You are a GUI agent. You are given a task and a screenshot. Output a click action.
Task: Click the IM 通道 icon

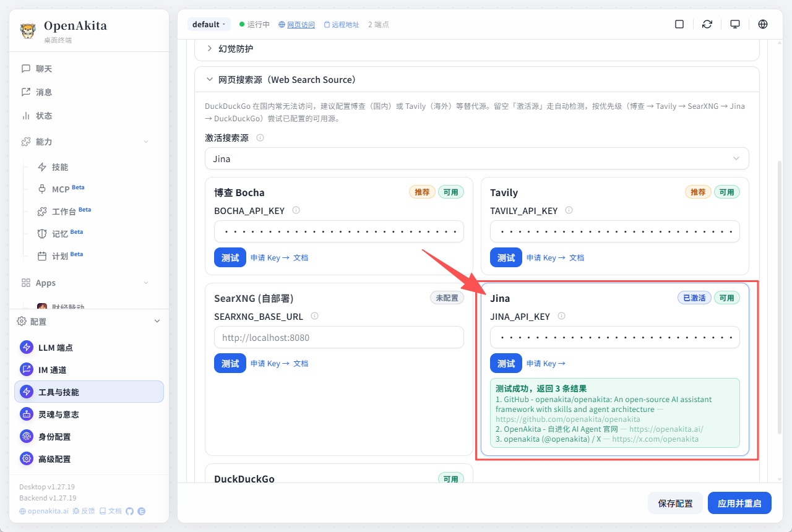(x=27, y=370)
